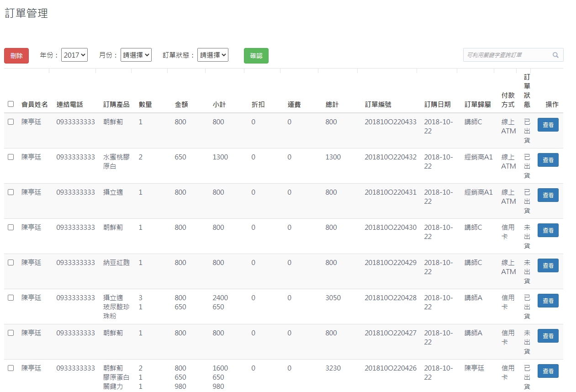Open the 年份 year dropdown

point(74,55)
